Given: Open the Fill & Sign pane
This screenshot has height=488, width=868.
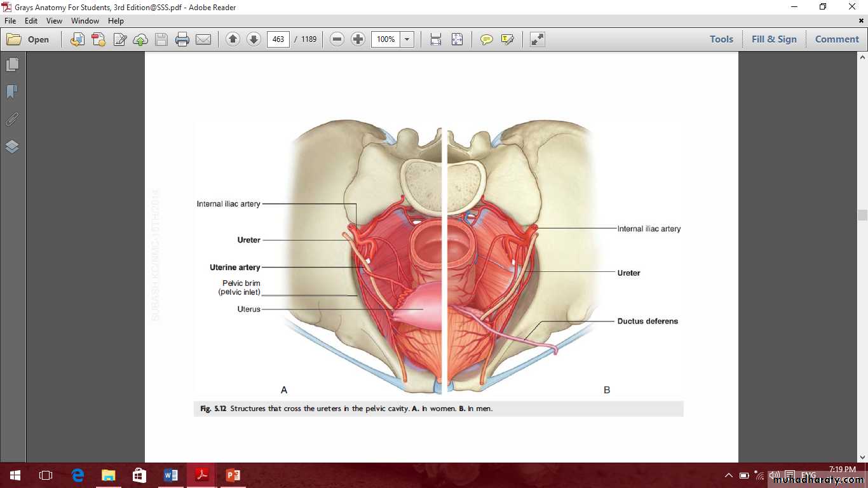Looking at the screenshot, I should pyautogui.click(x=773, y=39).
